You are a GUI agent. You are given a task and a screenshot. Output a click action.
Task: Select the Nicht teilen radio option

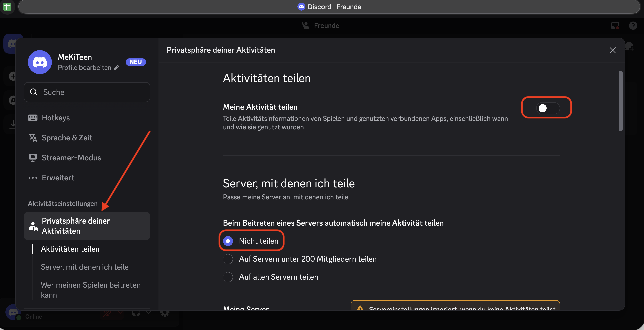[x=228, y=241]
